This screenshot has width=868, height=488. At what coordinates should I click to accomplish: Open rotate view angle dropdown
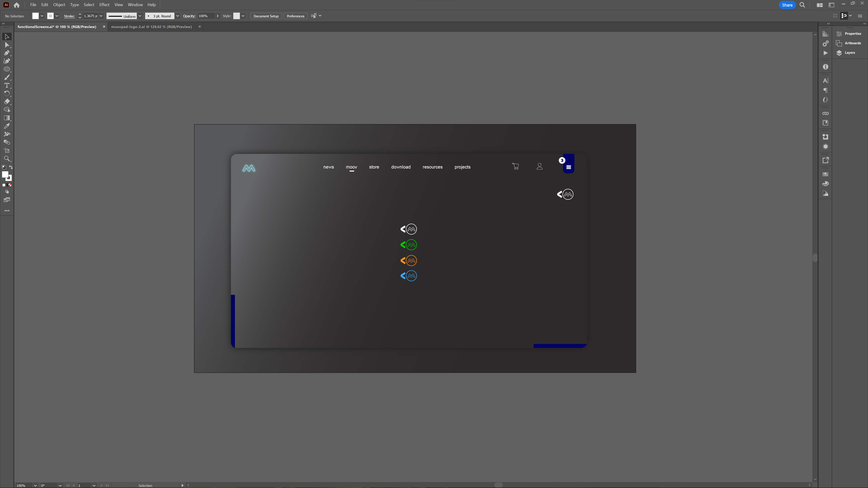coord(60,485)
